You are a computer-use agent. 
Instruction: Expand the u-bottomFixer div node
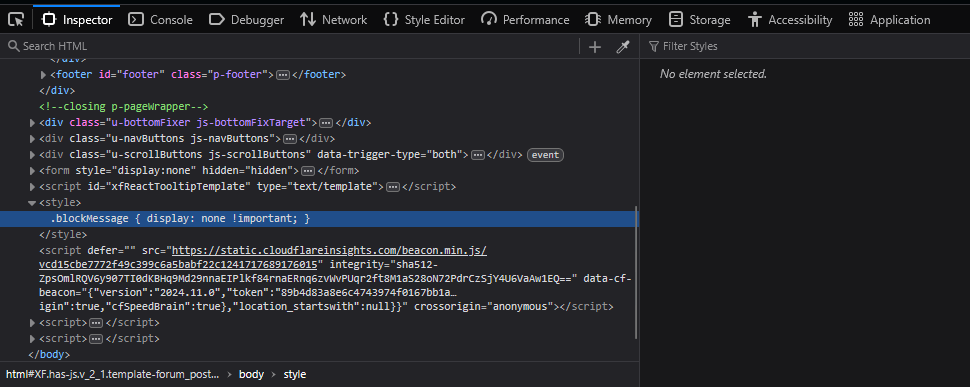pyautogui.click(x=32, y=122)
